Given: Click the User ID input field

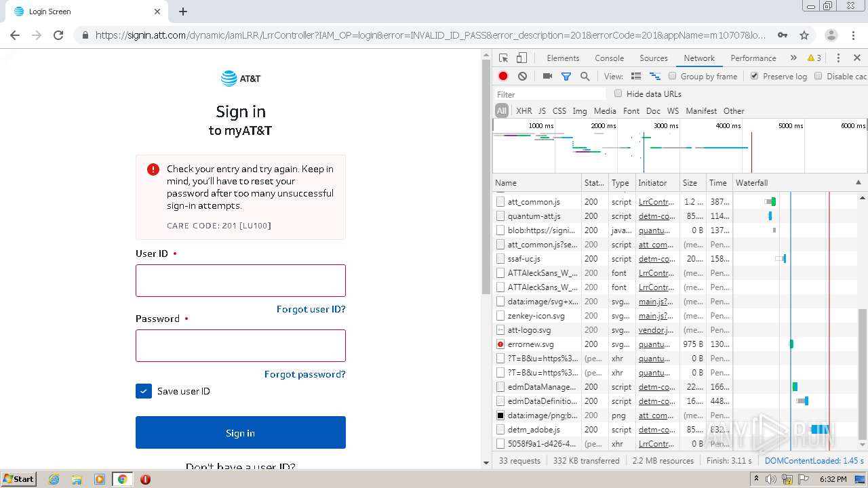Looking at the screenshot, I should (x=241, y=281).
